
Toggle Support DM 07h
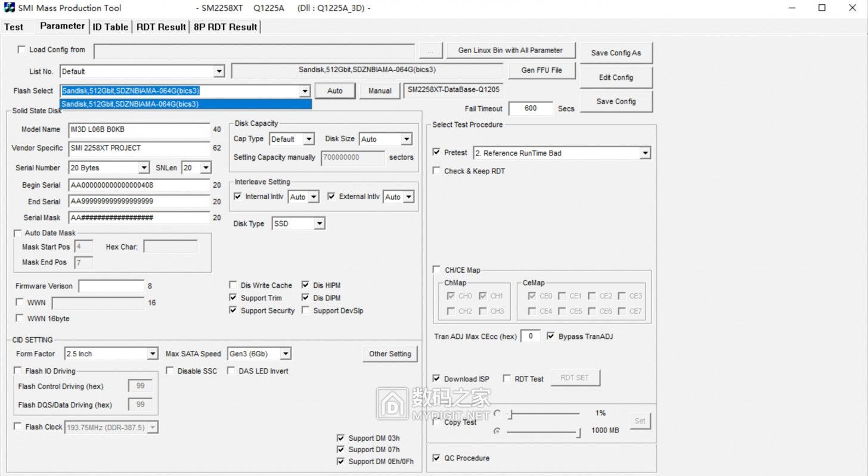(341, 449)
